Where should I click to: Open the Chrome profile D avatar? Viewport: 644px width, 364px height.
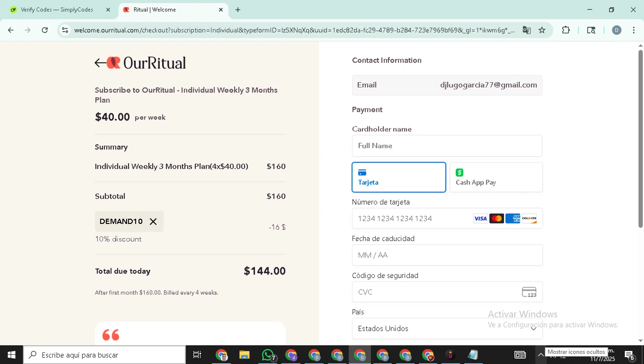(617, 30)
